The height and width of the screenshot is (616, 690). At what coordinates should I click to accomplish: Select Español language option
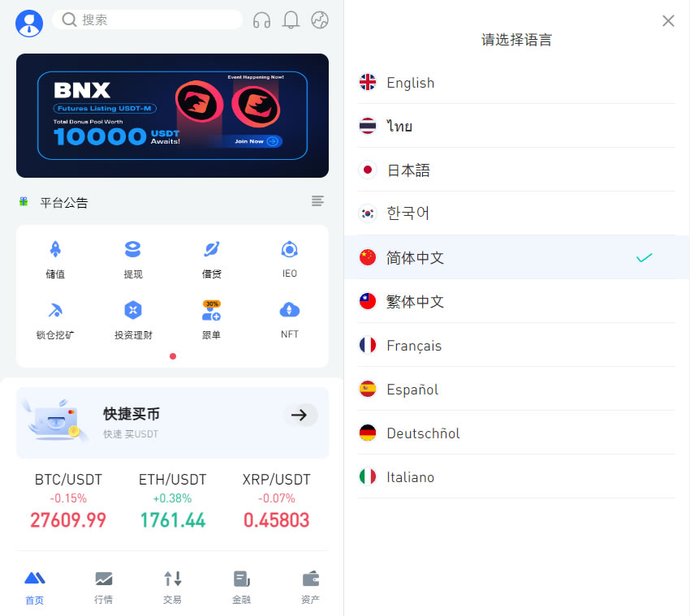[x=516, y=390]
